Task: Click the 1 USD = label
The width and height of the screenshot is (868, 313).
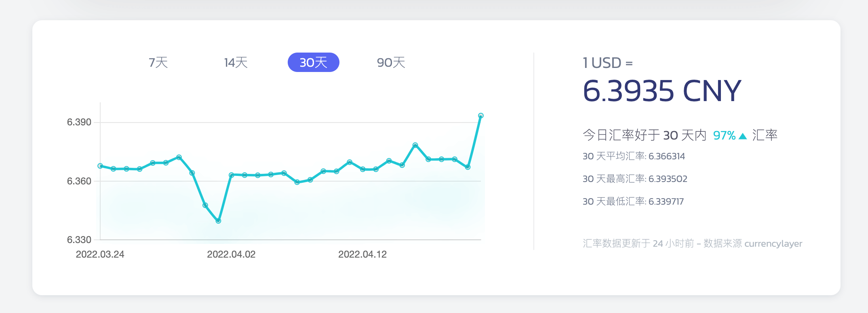Action: pos(607,63)
